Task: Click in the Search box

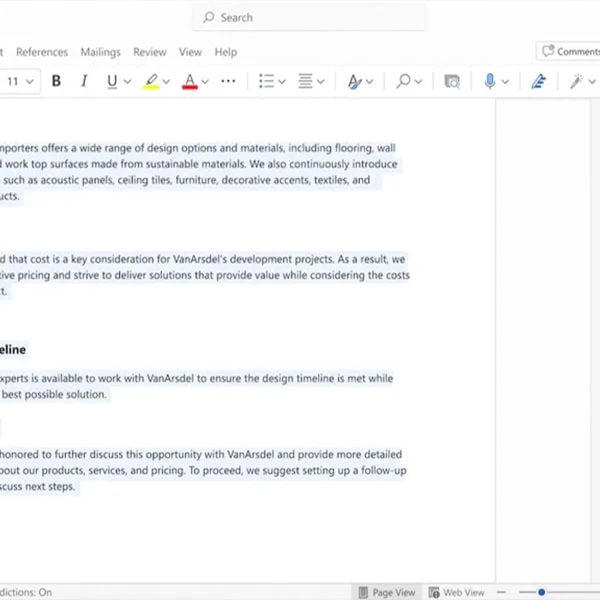Action: [x=310, y=17]
